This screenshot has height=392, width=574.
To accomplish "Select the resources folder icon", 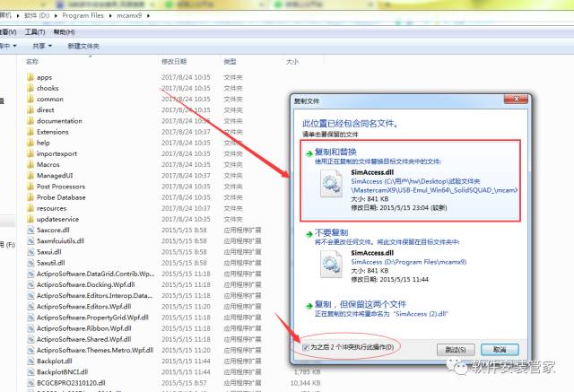I will [30, 208].
